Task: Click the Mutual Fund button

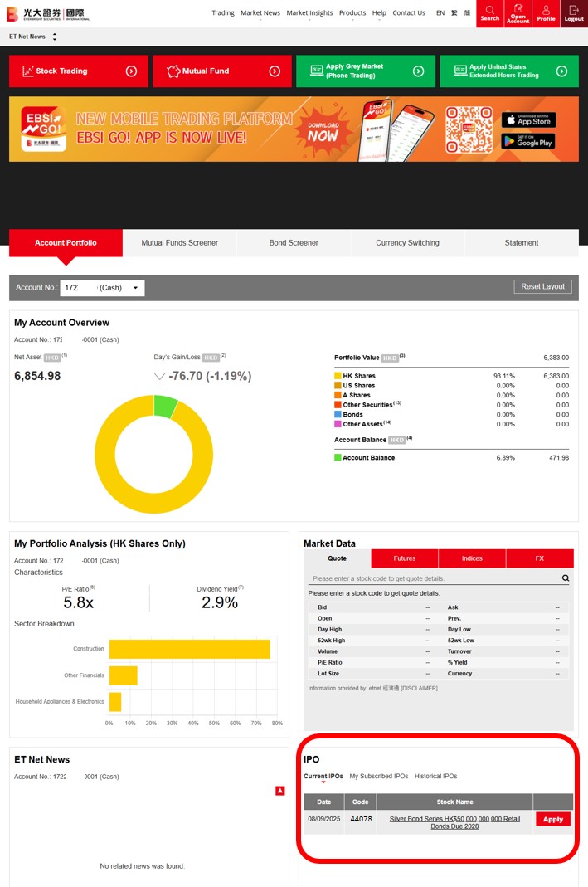Action: (x=222, y=71)
